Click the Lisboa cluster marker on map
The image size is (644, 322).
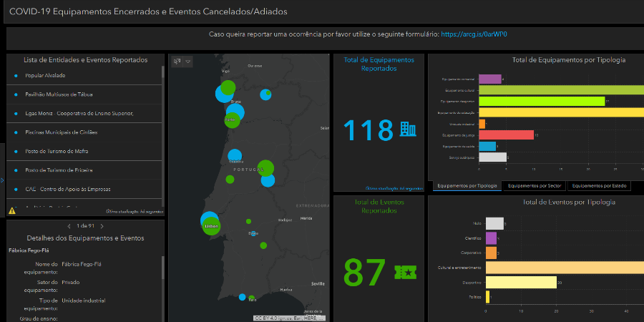(210, 224)
